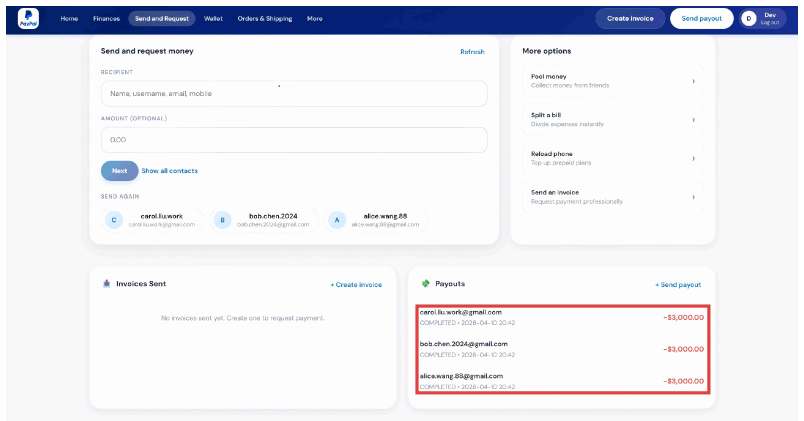804x421 pixels.
Task: Select carol.liu.work contact avatar
Action: point(114,220)
